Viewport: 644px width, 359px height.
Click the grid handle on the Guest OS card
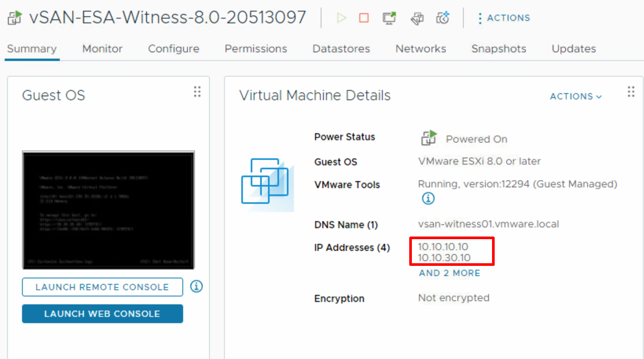(x=197, y=92)
